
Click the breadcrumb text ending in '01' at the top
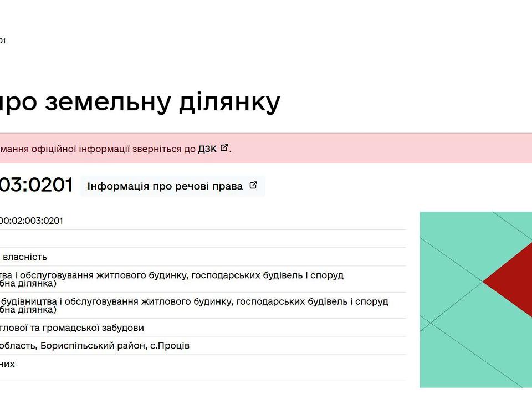point(3,40)
